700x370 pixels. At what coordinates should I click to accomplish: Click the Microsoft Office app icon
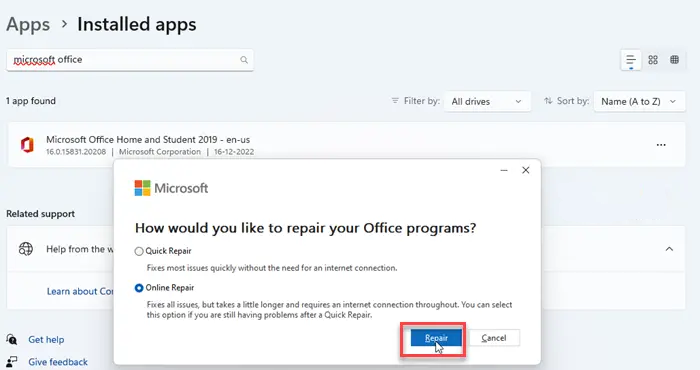click(x=27, y=145)
